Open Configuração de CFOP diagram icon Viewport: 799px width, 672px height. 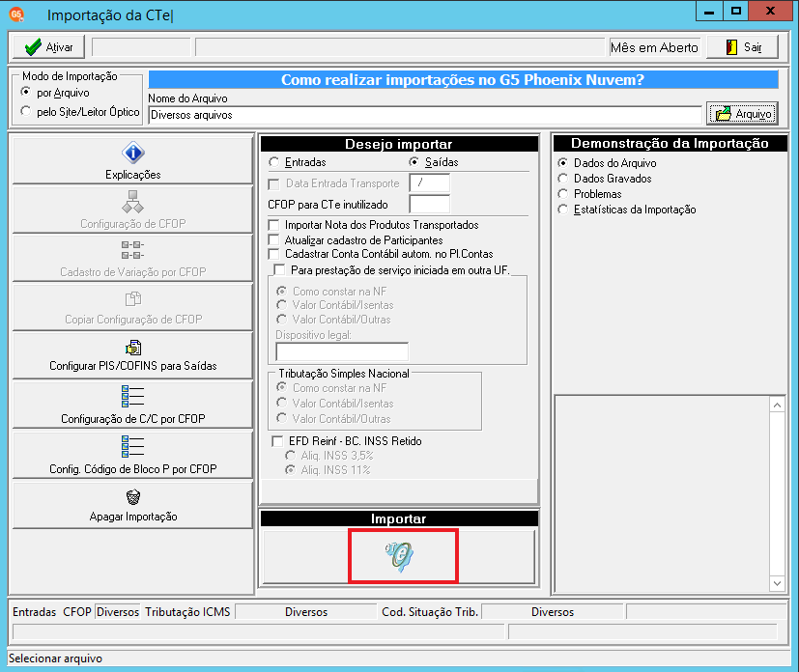133,202
